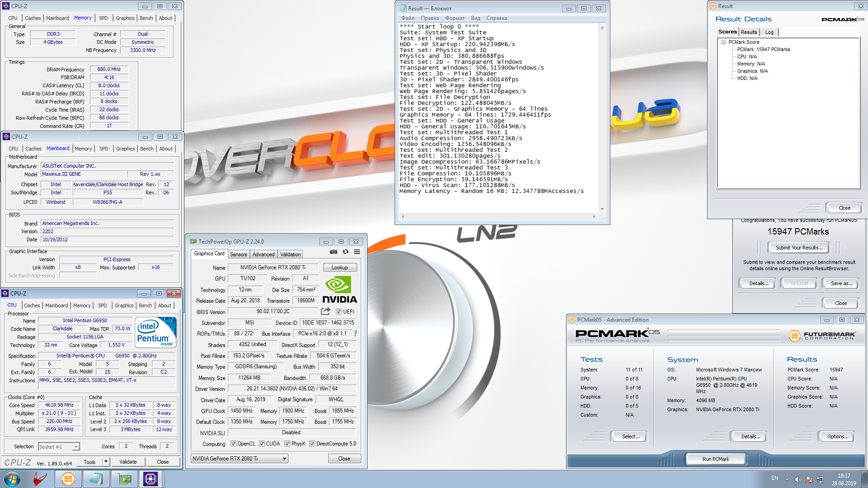The image size is (868, 488).
Task: Click the Details... button under System
Action: [x=750, y=436]
